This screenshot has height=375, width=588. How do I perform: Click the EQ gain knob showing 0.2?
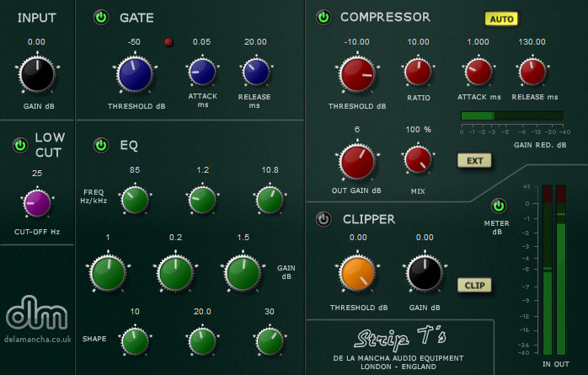coord(175,273)
